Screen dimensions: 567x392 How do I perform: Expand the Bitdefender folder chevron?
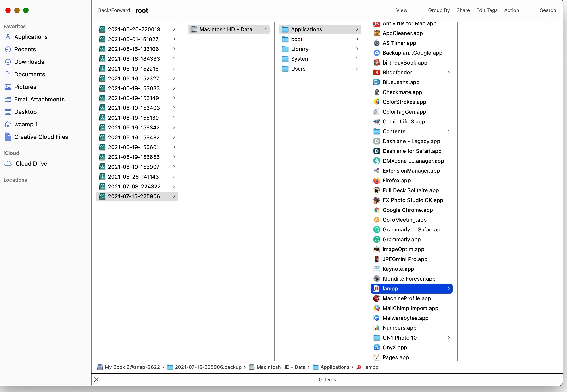point(448,73)
